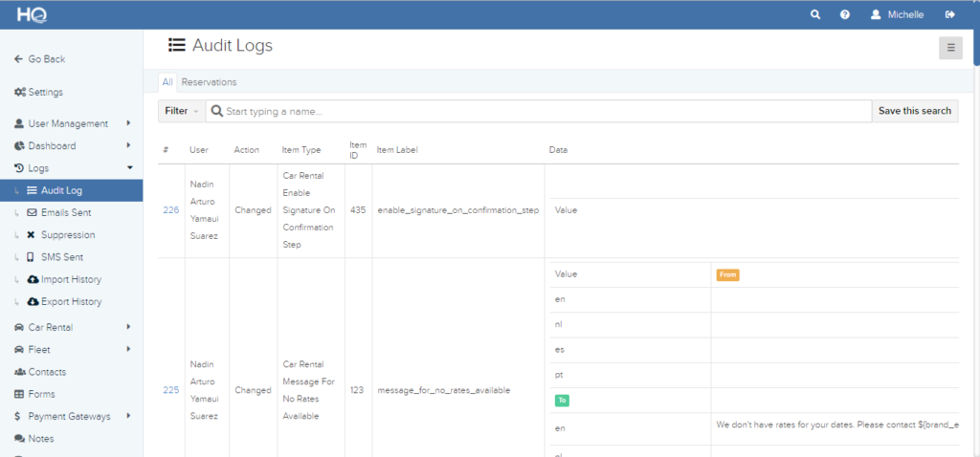Click the Item Label column header
Screen dimensions: 980x457
click(x=397, y=150)
